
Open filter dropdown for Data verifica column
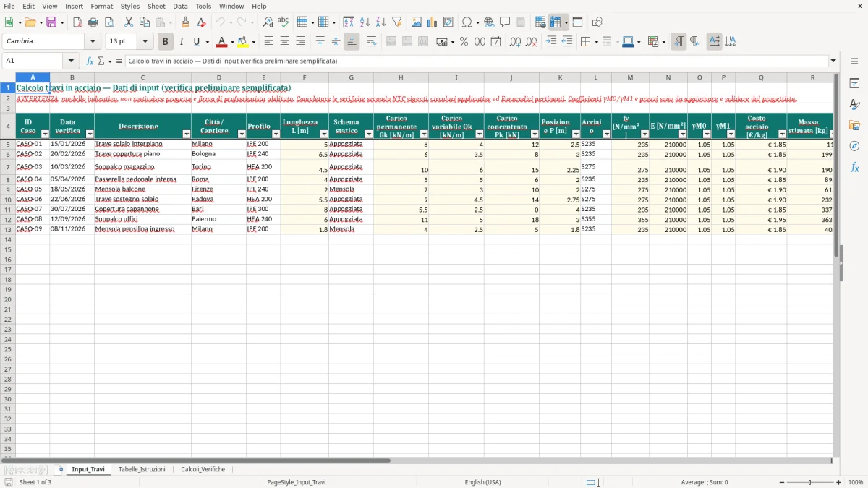[90, 134]
